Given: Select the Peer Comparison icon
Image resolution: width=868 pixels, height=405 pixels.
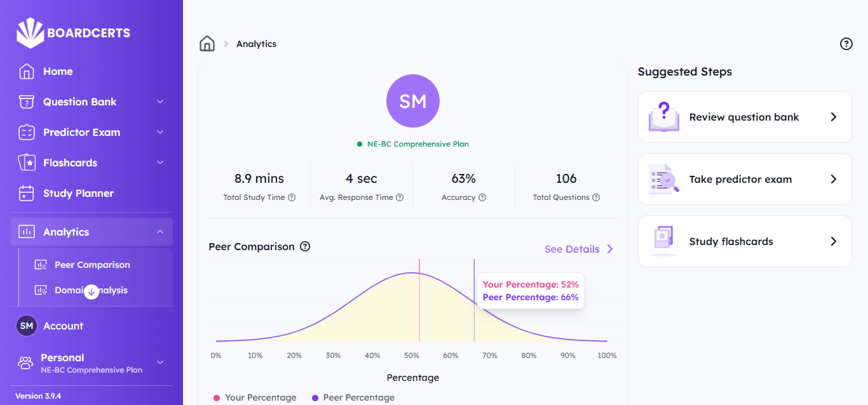Looking at the screenshot, I should 41,265.
